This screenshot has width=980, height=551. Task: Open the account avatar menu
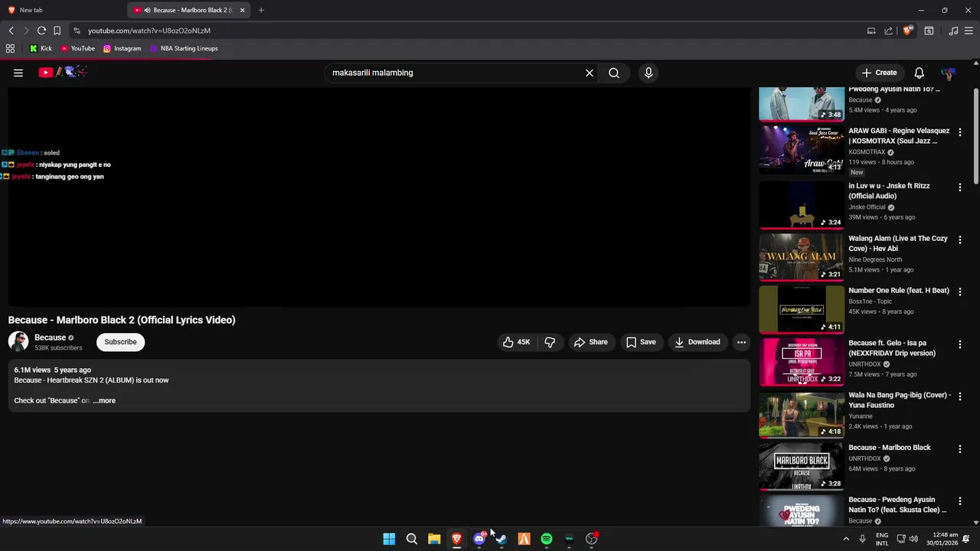click(x=949, y=73)
